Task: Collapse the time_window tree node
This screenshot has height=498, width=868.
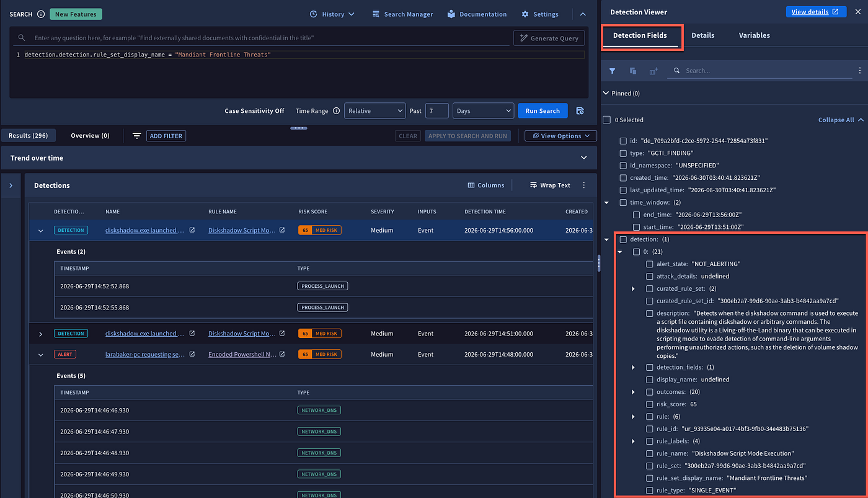Action: point(607,203)
